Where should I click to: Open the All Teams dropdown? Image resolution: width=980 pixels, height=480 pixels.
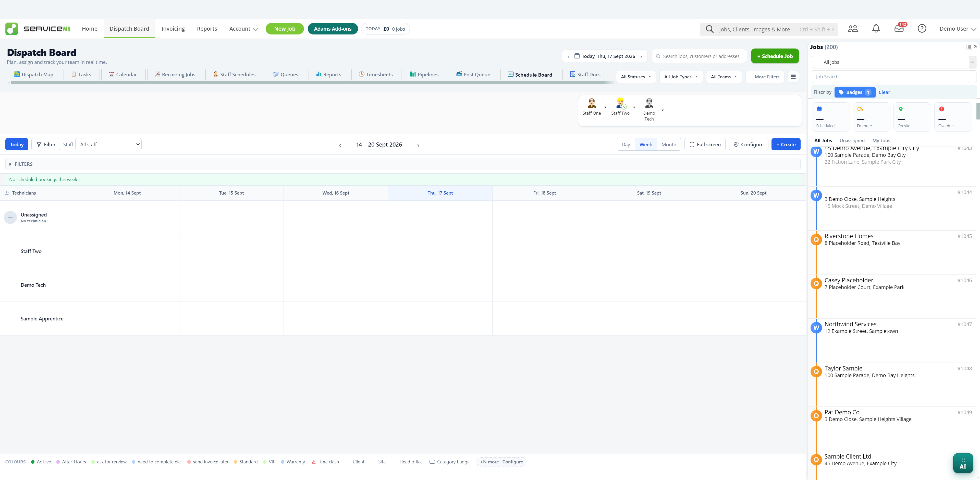tap(724, 77)
